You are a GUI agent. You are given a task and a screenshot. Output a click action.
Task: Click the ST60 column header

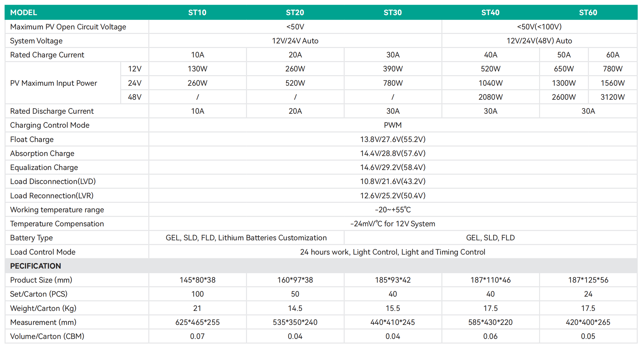588,13
